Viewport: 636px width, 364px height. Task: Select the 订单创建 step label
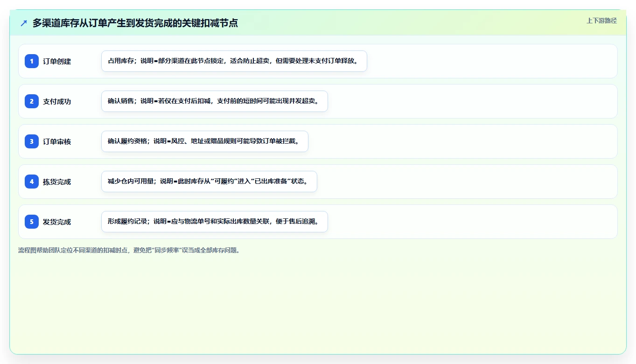tap(57, 61)
